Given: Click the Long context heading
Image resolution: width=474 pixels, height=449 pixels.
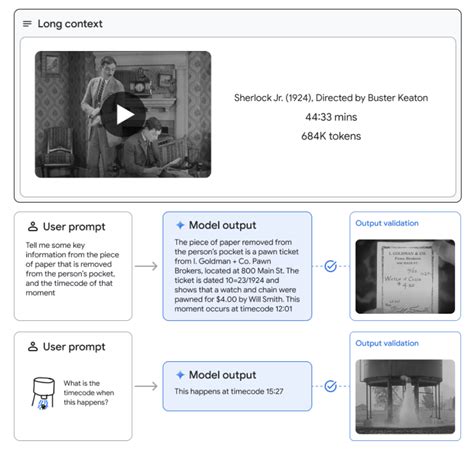Looking at the screenshot, I should 70,24.
